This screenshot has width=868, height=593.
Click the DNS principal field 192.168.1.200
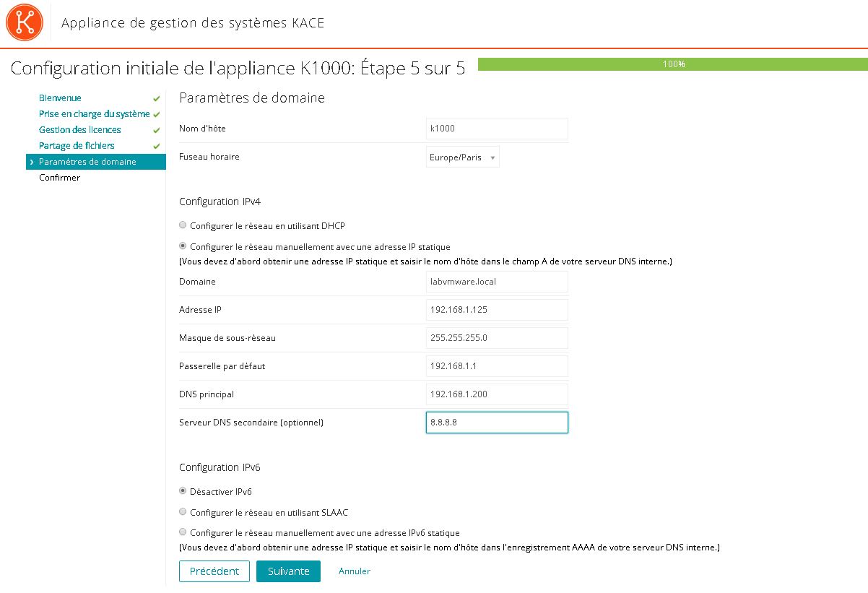point(497,394)
